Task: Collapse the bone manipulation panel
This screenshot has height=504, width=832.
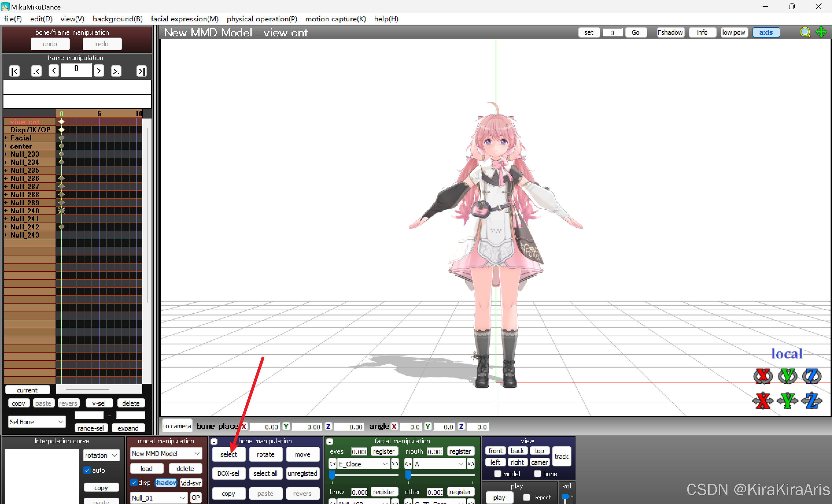Action: [214, 441]
